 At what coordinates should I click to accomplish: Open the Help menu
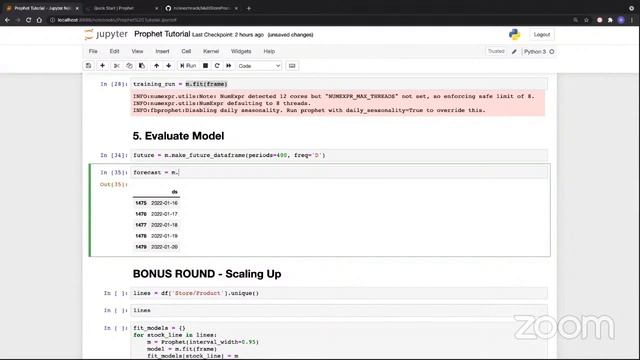(x=269, y=51)
